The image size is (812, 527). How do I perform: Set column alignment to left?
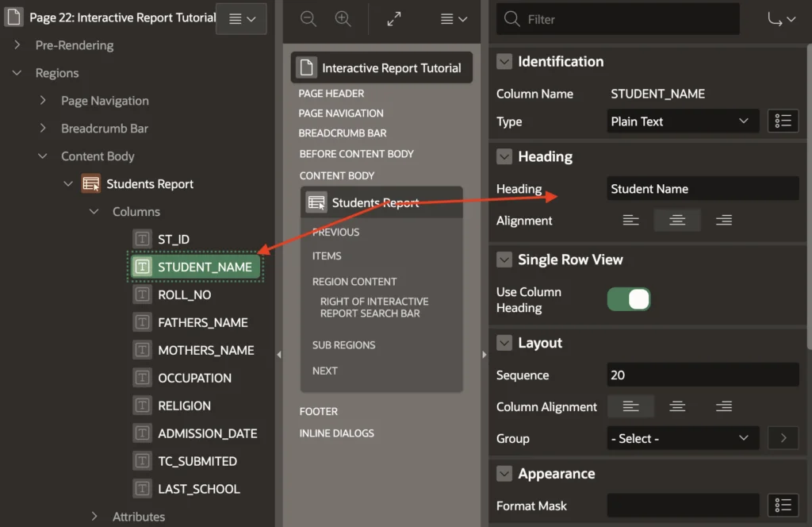coord(630,406)
